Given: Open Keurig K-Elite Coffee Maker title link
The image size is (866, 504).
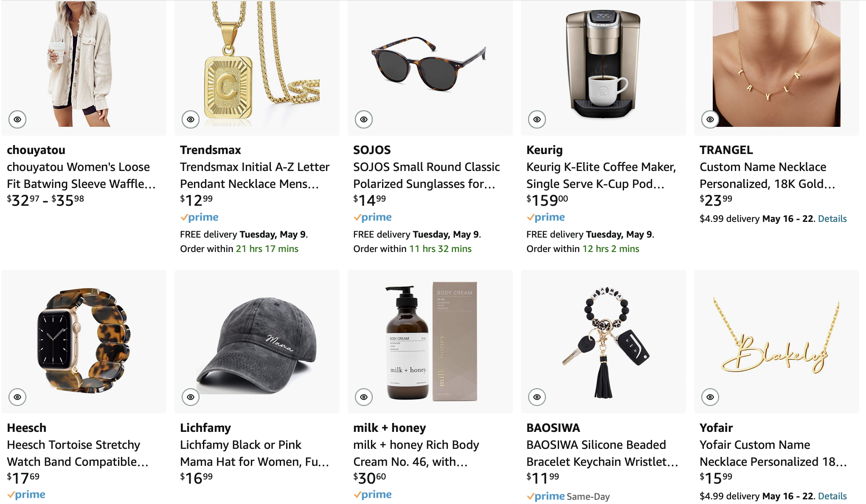Looking at the screenshot, I should click(601, 175).
